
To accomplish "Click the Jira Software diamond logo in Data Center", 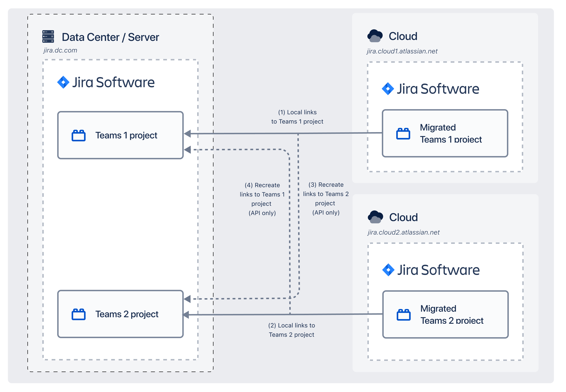I will pos(63,82).
